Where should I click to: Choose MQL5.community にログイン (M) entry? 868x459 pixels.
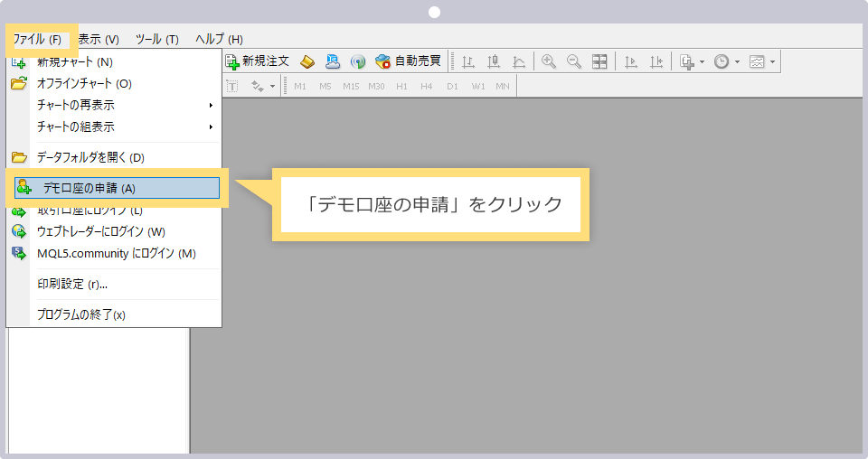pos(114,253)
